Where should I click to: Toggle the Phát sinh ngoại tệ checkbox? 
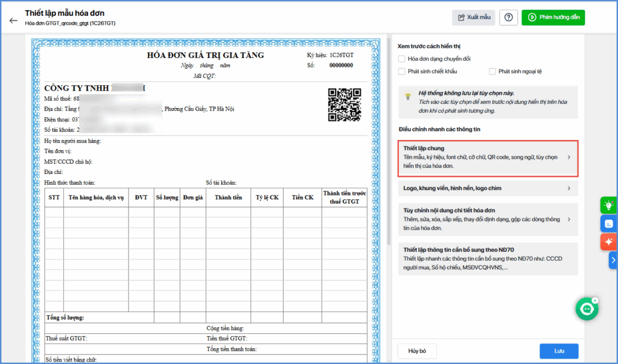tap(492, 71)
